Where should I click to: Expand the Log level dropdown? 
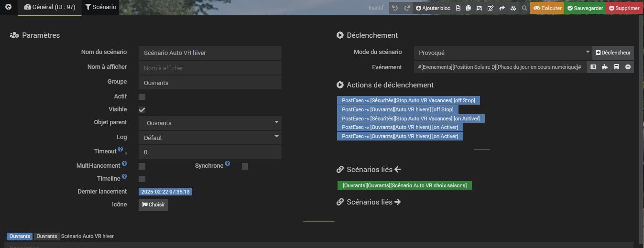tap(210, 138)
